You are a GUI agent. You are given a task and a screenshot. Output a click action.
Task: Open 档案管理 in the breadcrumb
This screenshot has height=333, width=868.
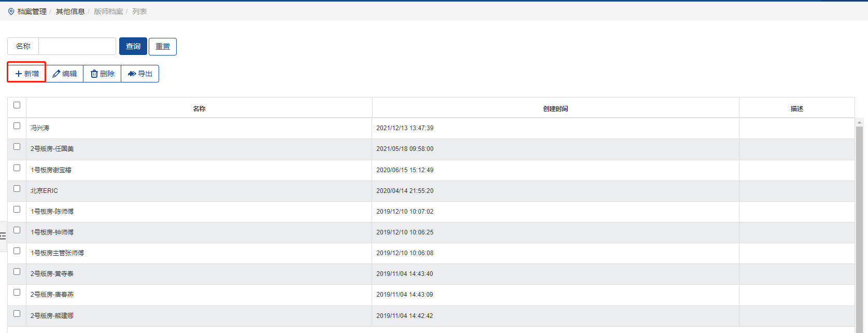pyautogui.click(x=32, y=11)
